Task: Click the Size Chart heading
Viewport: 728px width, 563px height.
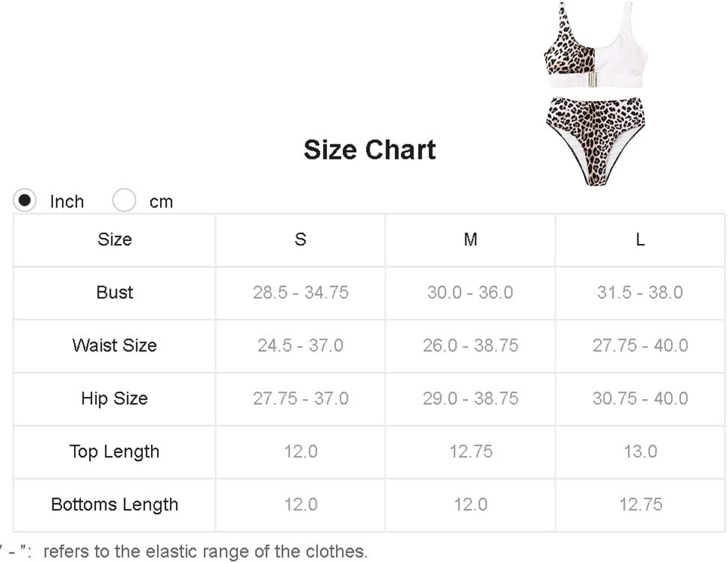Action: tap(370, 150)
